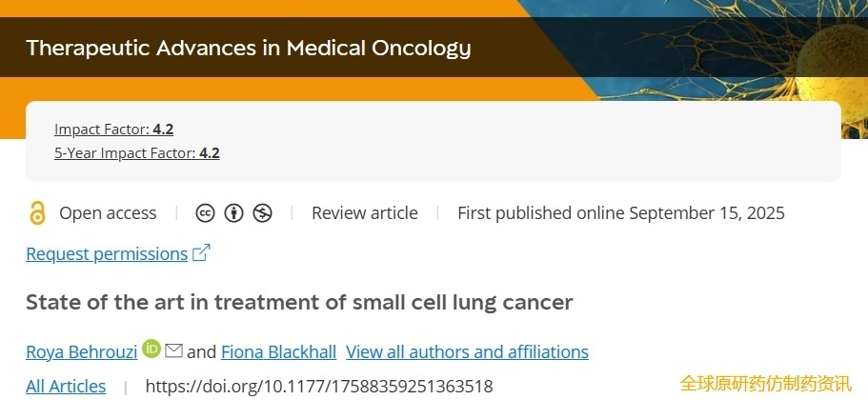Click the Review article label
The width and height of the screenshot is (868, 400).
pyautogui.click(x=364, y=213)
